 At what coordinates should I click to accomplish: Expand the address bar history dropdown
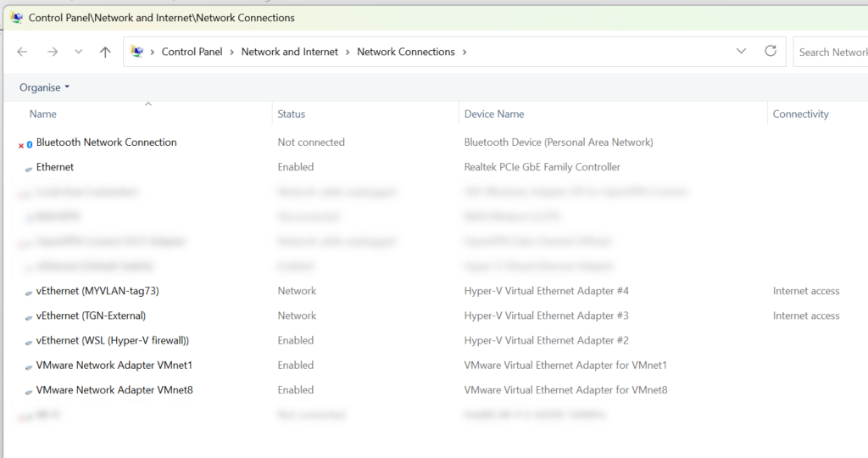pyautogui.click(x=741, y=51)
